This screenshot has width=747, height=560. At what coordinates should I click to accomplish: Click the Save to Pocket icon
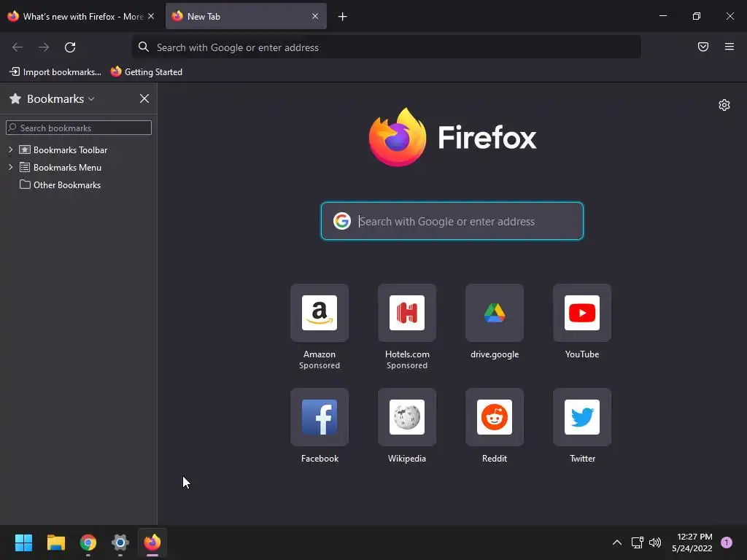703,47
